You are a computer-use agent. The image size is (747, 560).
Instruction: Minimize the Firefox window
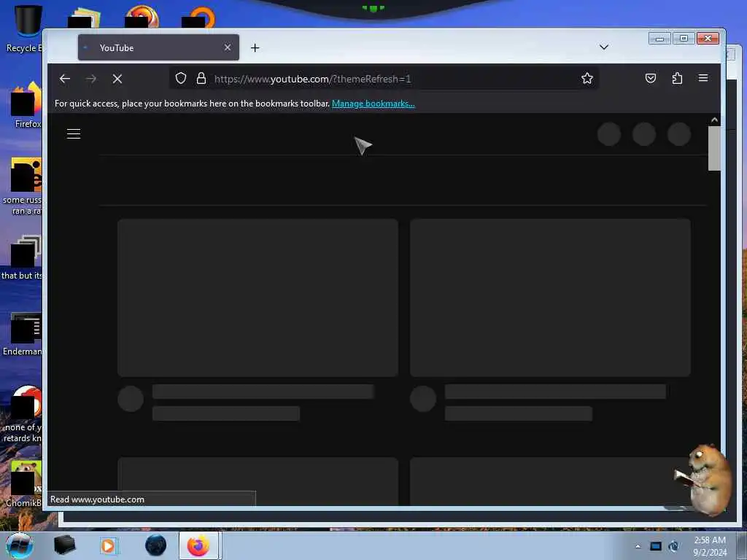(x=659, y=39)
